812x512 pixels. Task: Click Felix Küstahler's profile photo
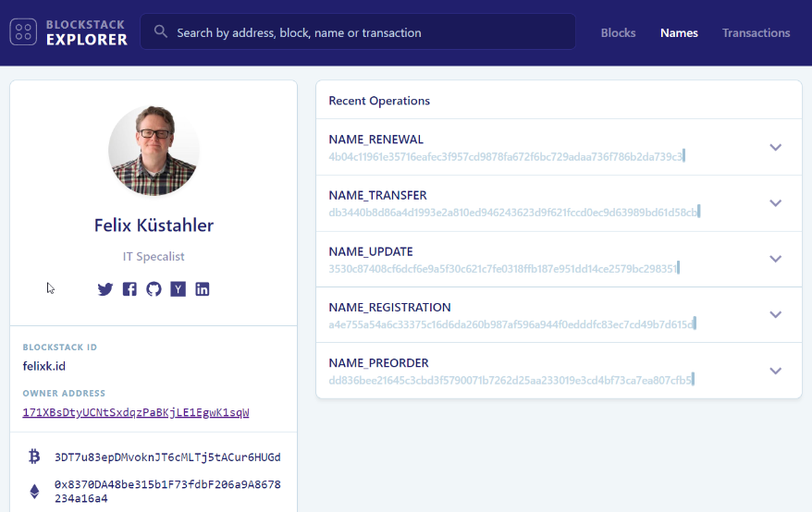pos(154,150)
